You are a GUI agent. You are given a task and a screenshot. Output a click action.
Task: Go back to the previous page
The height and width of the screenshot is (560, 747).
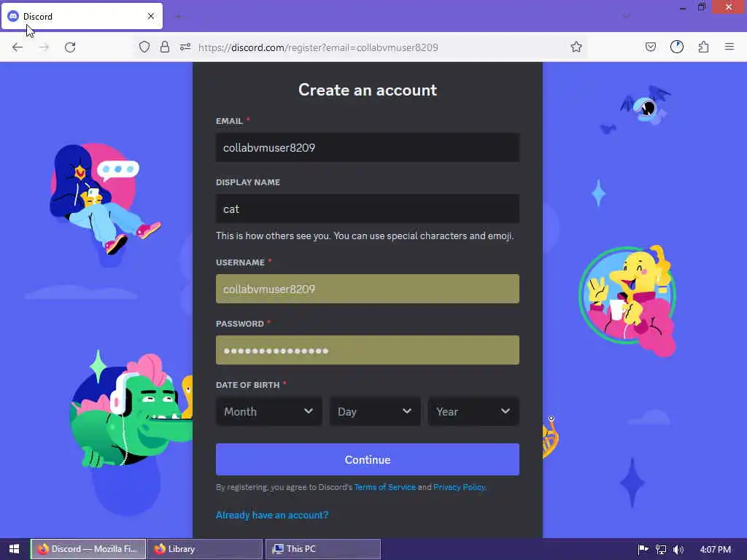[x=18, y=47]
